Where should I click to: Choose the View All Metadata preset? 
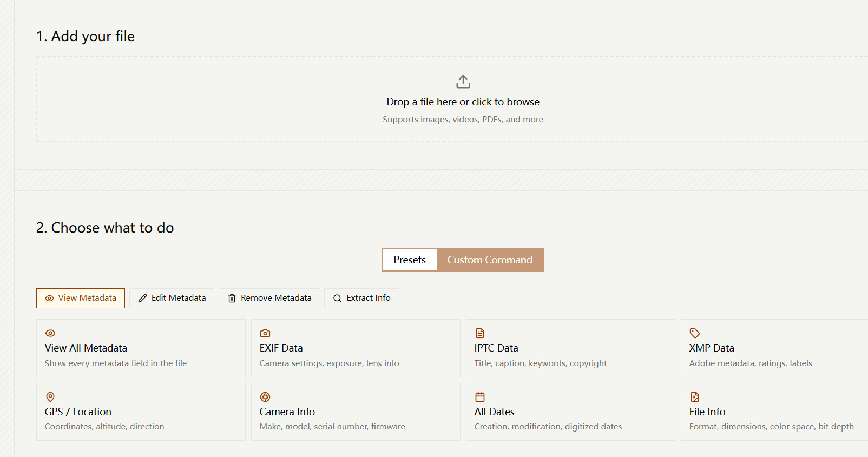click(x=141, y=348)
